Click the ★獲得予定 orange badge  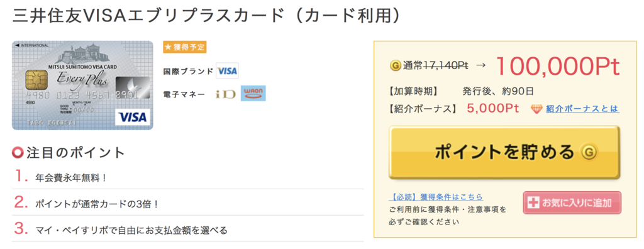[185, 47]
